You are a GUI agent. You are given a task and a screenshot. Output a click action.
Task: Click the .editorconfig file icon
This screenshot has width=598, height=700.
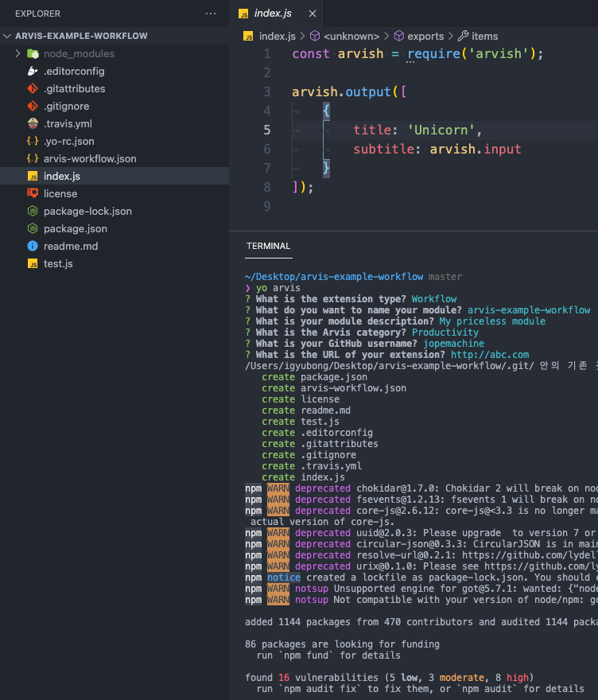click(x=33, y=71)
